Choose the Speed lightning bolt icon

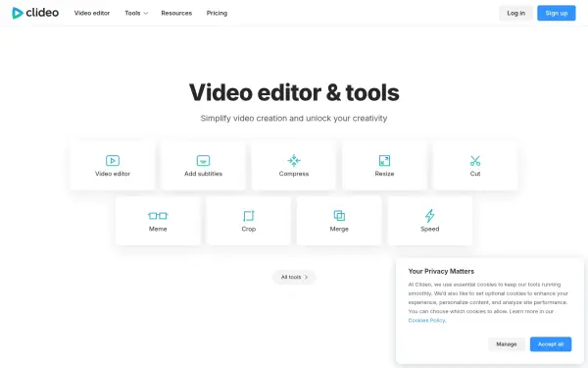click(x=430, y=216)
